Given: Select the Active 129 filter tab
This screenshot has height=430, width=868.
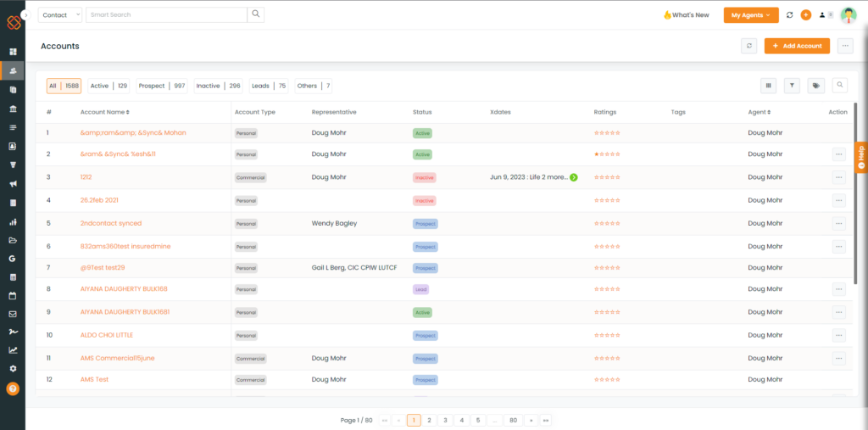Looking at the screenshot, I should (108, 86).
